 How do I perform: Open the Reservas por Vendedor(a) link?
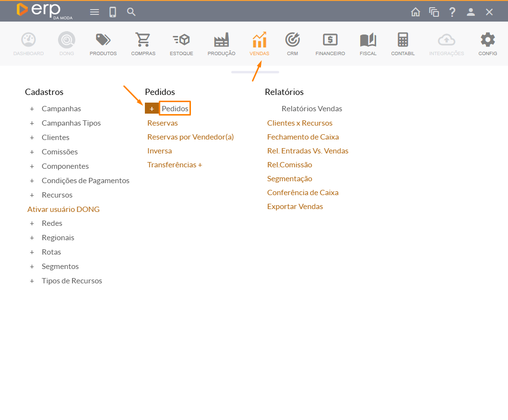pos(190,137)
